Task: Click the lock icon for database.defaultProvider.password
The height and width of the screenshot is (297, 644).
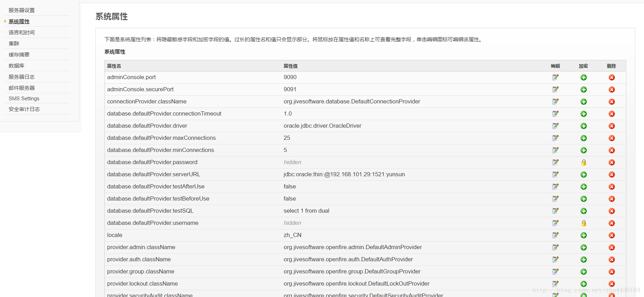Action: pos(584,162)
